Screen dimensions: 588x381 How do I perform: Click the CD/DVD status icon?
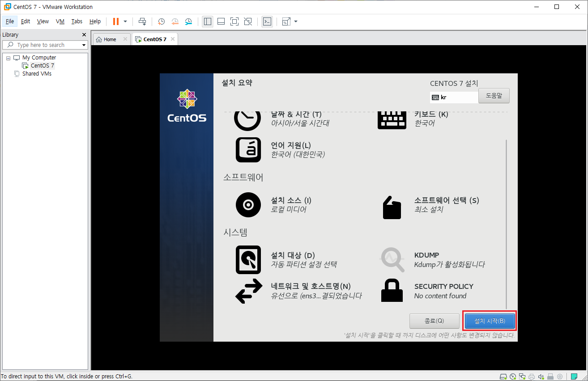513,377
